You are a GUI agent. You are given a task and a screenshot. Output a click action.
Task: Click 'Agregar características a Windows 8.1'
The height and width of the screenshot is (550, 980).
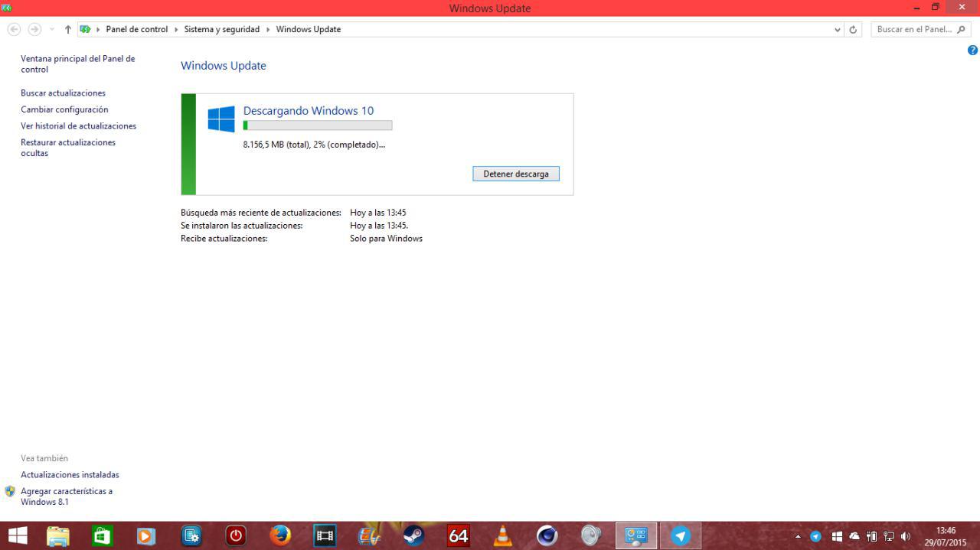click(x=67, y=496)
